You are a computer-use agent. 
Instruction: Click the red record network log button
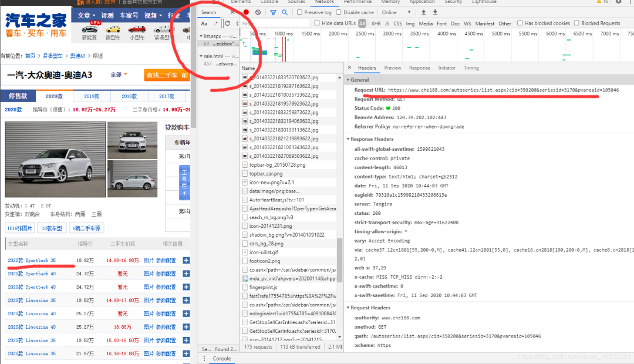coord(247,12)
